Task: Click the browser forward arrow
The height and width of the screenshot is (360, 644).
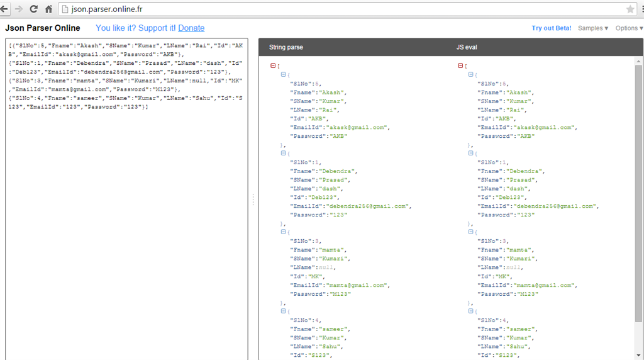Action: (x=19, y=9)
